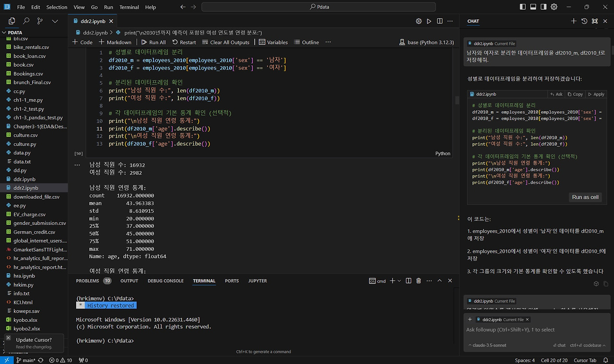Toggle the primary sidebar layout button
614x364 pixels.
coord(522,7)
